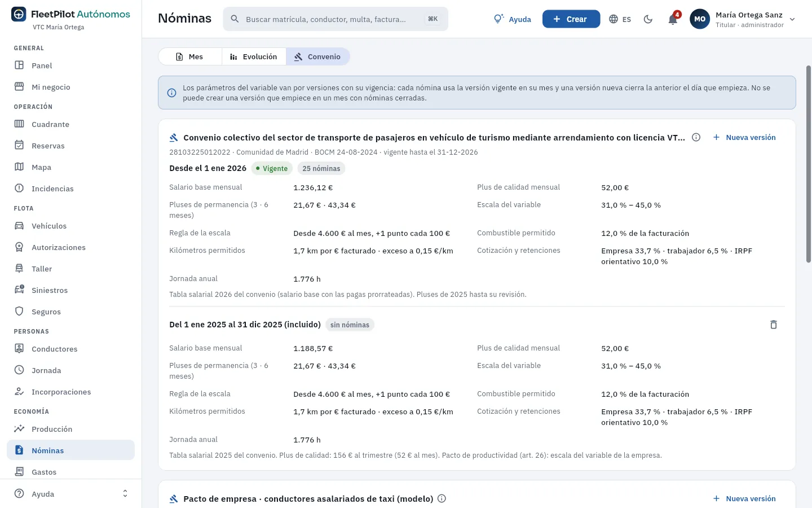Click the info icon in the blue banner

coord(172,93)
